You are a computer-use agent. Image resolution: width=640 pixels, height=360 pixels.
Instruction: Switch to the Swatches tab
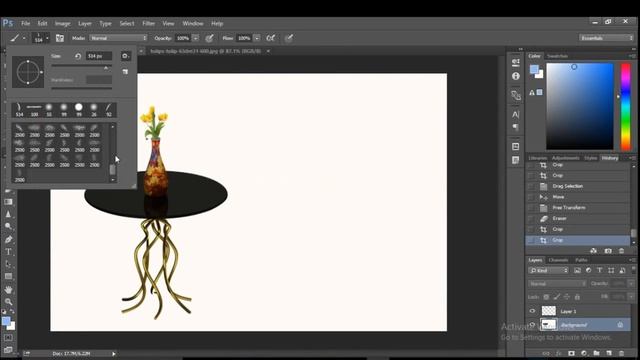click(x=557, y=56)
